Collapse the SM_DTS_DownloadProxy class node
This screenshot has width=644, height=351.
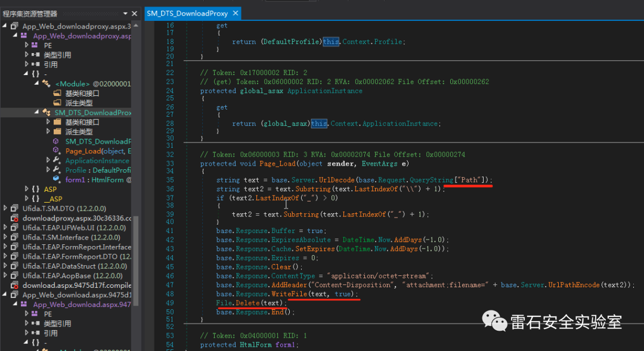(36, 111)
